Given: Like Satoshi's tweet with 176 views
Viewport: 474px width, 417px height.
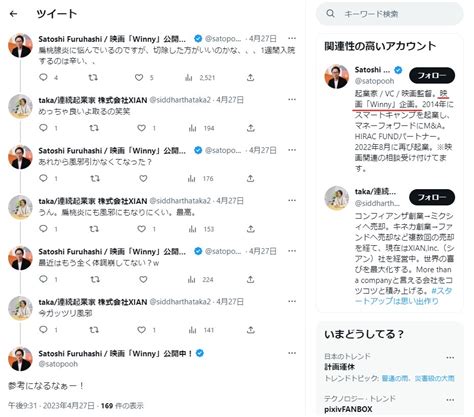Looking at the screenshot, I should tap(143, 178).
